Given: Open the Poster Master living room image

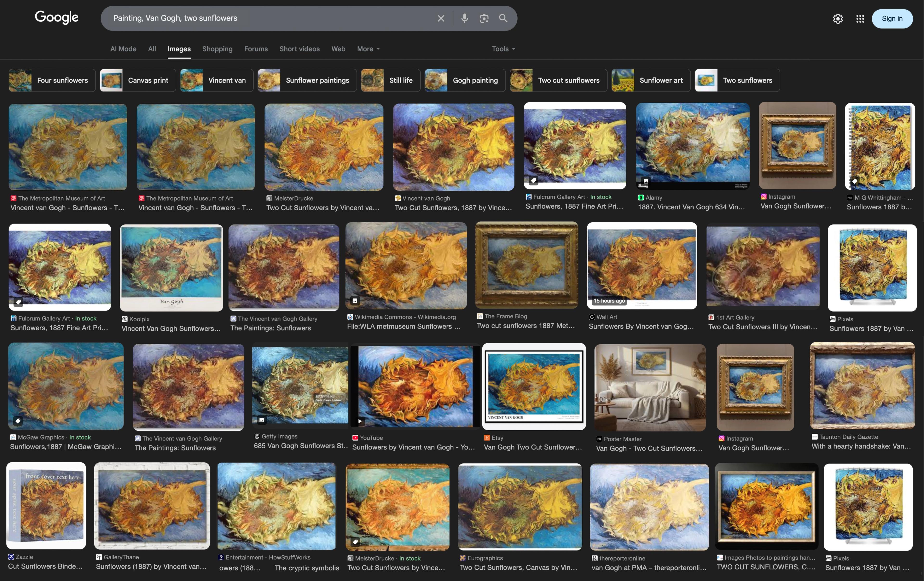Looking at the screenshot, I should pyautogui.click(x=650, y=387).
